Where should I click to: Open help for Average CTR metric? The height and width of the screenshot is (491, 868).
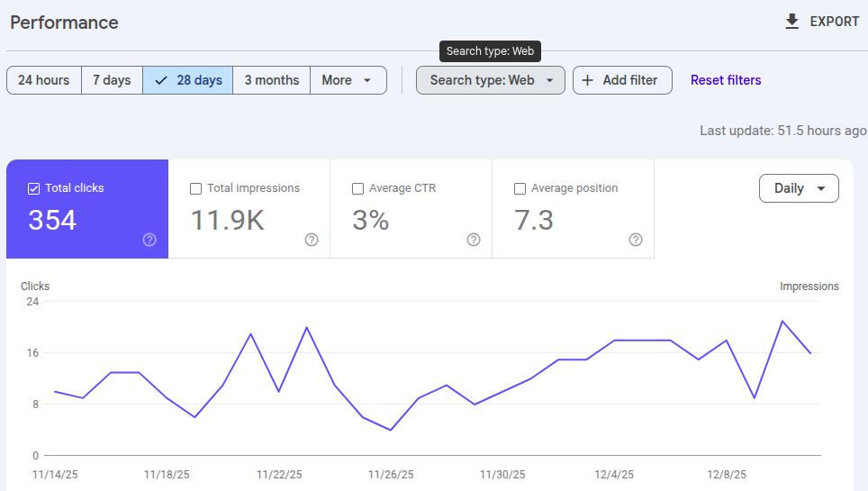click(474, 240)
